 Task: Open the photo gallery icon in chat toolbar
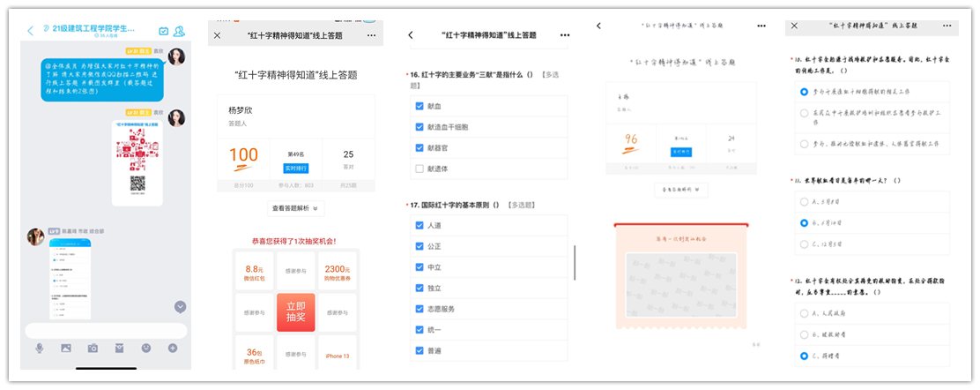coord(66,349)
